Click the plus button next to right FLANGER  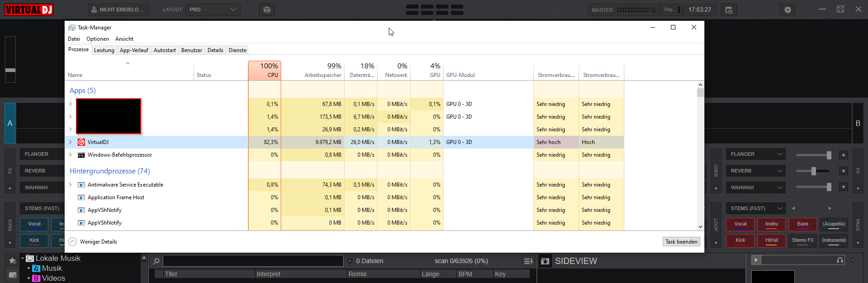[844, 155]
